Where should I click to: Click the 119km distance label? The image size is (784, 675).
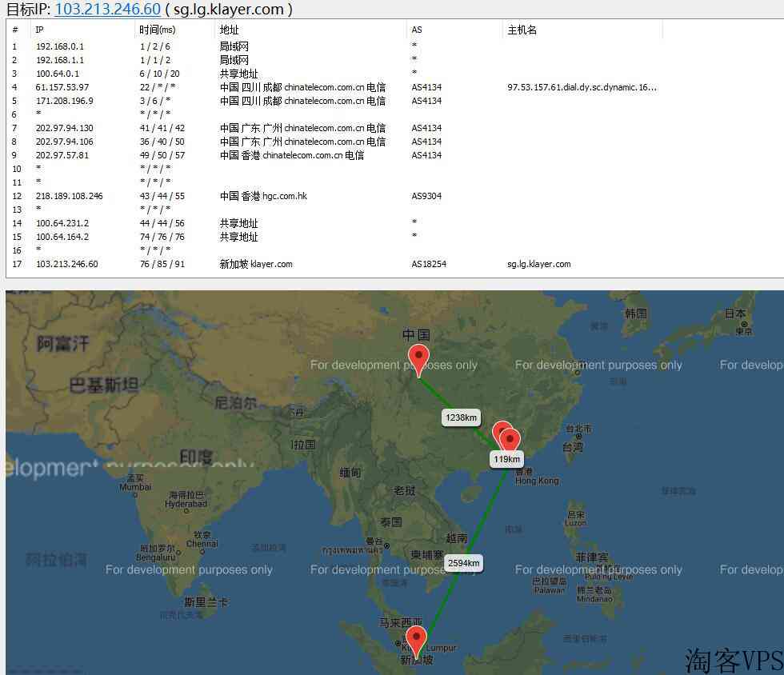507,459
